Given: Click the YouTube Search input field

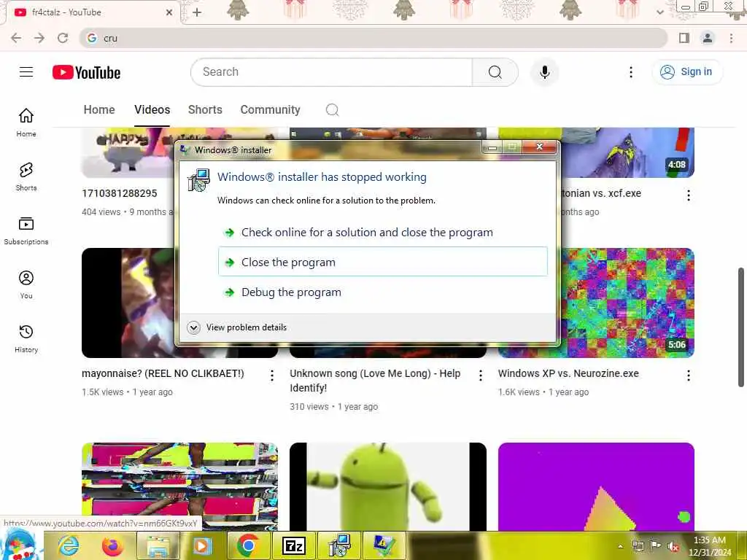Looking at the screenshot, I should click(332, 72).
